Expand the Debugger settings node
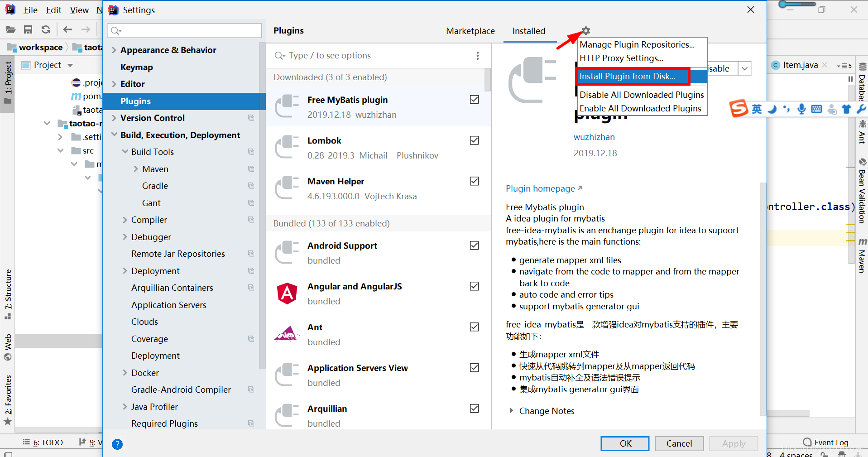Viewport: 868px width, 457px height. [x=125, y=237]
